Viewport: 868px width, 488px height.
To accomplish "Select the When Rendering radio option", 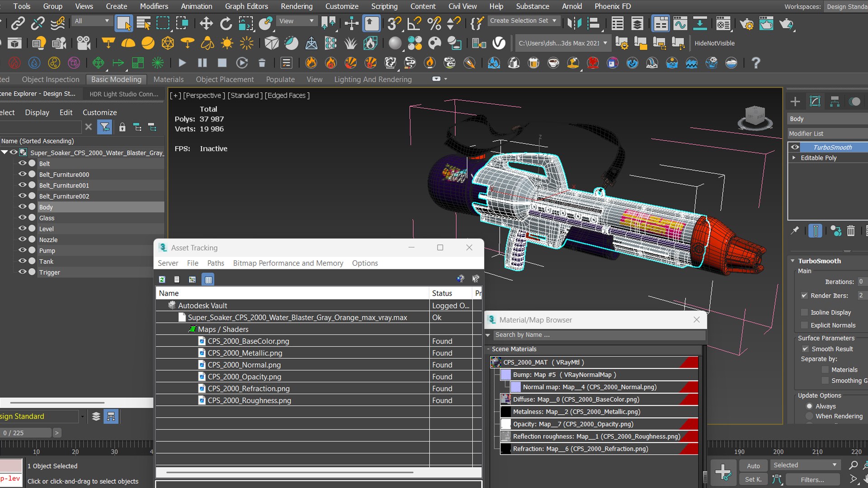I will 809,416.
